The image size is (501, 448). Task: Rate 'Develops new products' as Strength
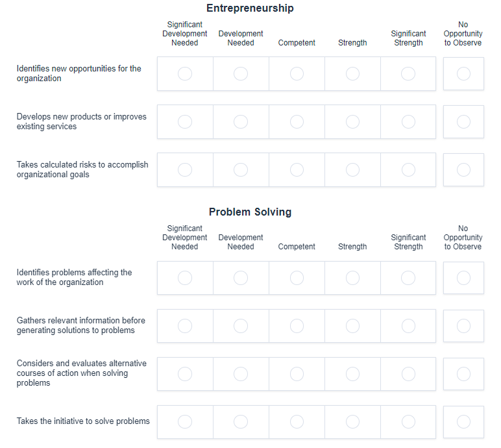click(x=352, y=122)
